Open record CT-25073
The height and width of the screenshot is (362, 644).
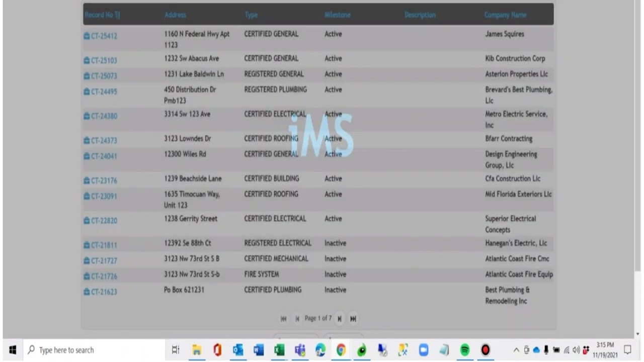pos(101,76)
